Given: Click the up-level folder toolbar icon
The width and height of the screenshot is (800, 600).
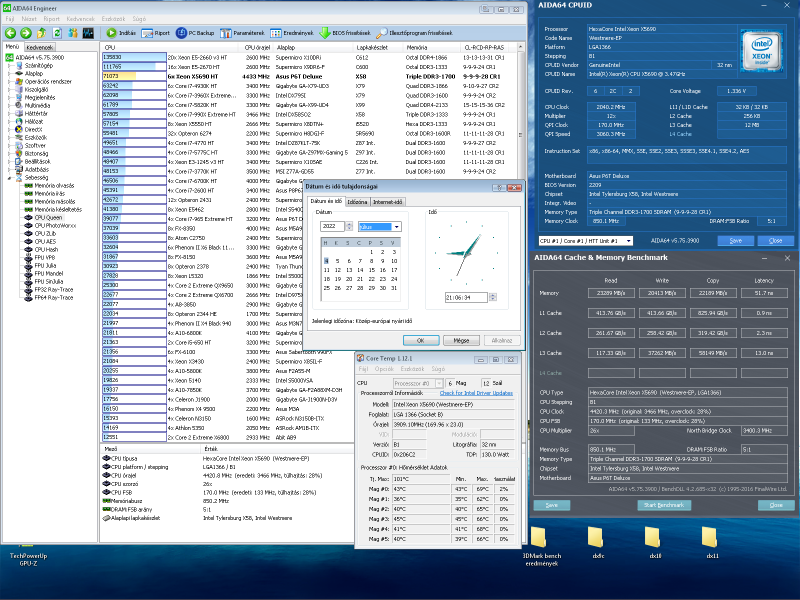Looking at the screenshot, I should point(41,33).
